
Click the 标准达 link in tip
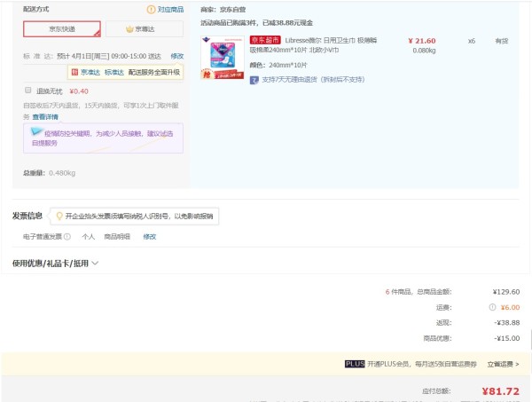(114, 72)
